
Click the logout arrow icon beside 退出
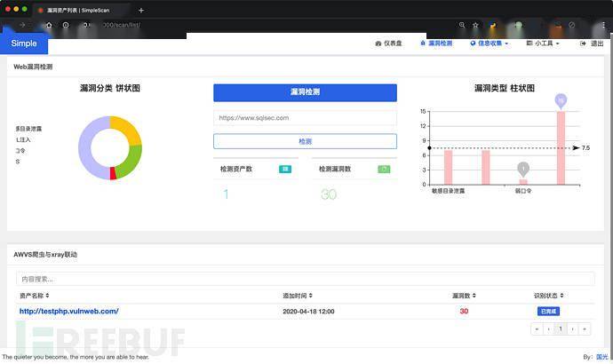(x=583, y=44)
